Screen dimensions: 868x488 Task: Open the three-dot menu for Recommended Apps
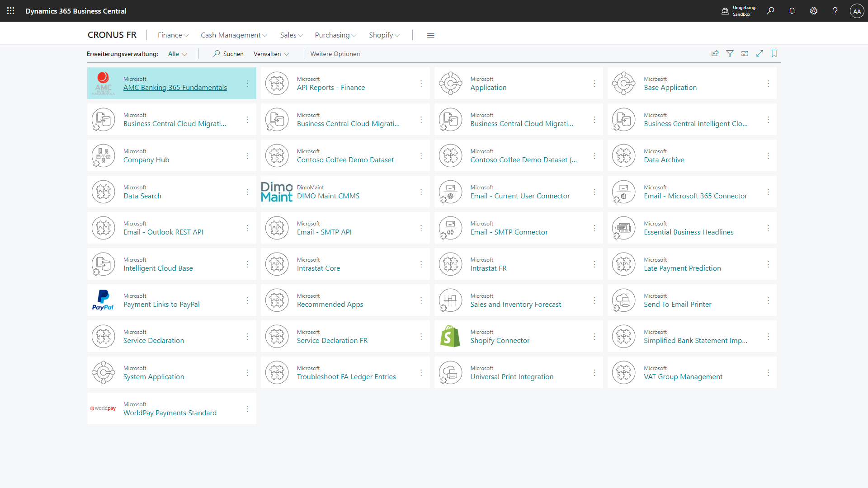[x=421, y=300]
